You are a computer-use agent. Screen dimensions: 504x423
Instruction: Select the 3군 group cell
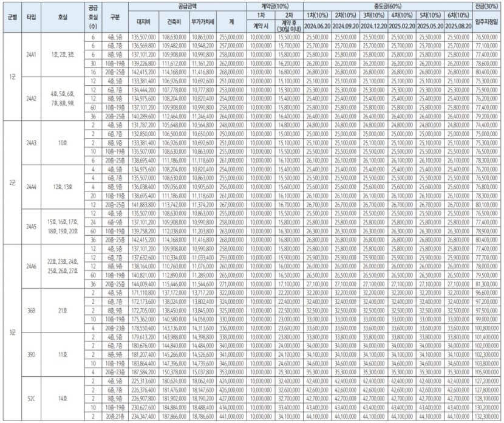tap(13, 332)
